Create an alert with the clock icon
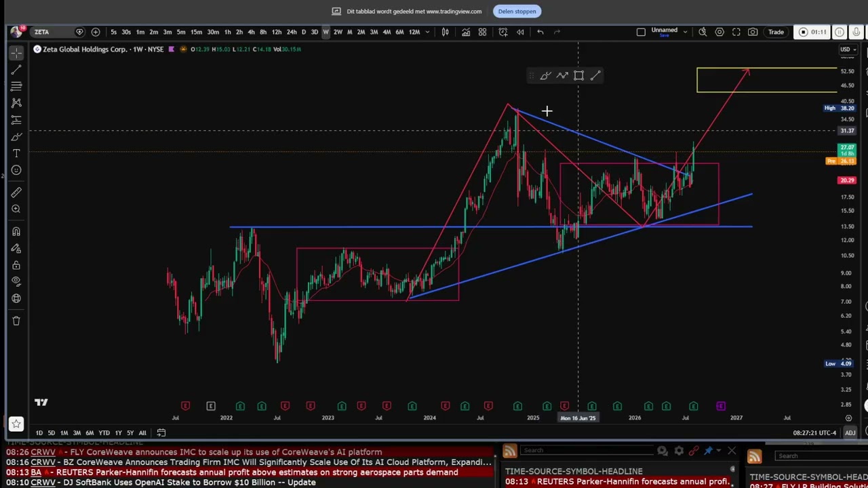The width and height of the screenshot is (868, 488). pyautogui.click(x=503, y=32)
